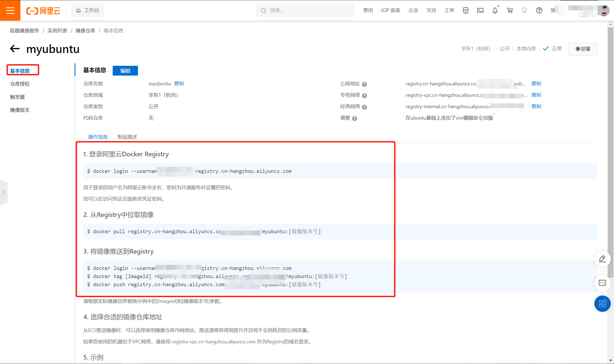
Task: Click the docker push command line
Action: (204, 284)
